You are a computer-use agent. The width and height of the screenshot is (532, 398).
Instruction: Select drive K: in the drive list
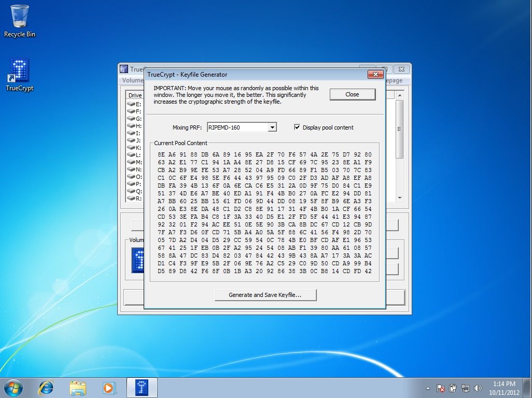[x=135, y=148]
